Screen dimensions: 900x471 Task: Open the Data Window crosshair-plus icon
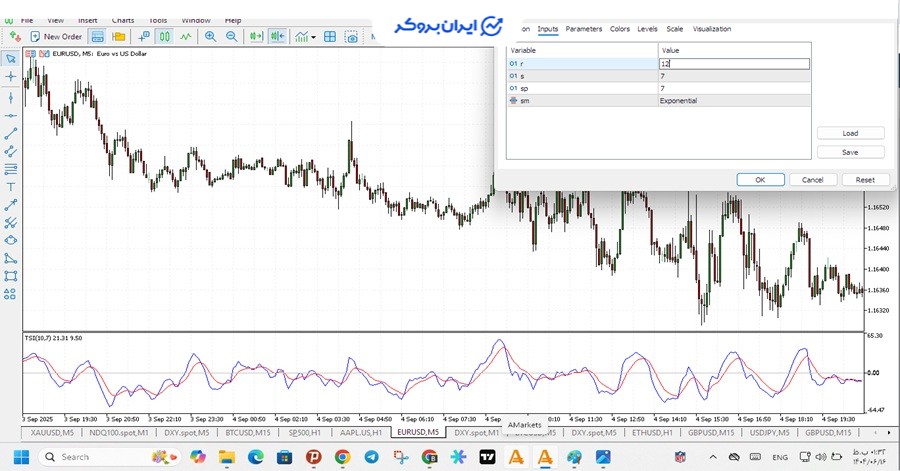click(x=144, y=37)
